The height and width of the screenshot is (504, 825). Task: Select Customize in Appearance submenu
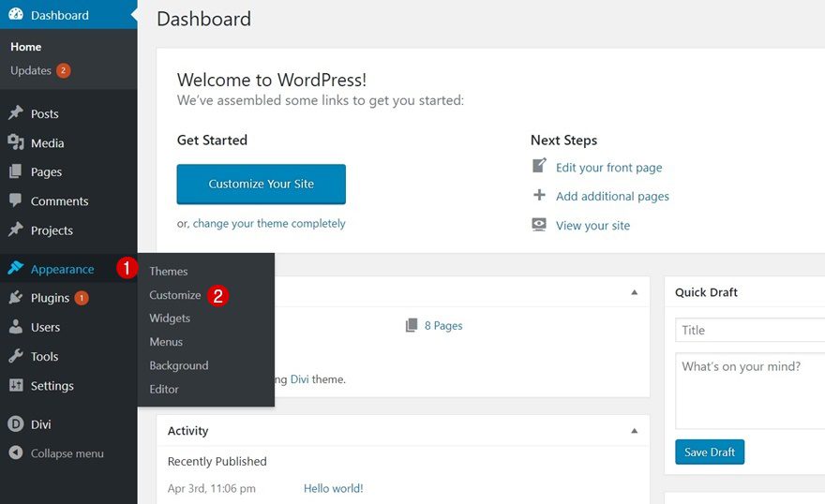tap(175, 295)
